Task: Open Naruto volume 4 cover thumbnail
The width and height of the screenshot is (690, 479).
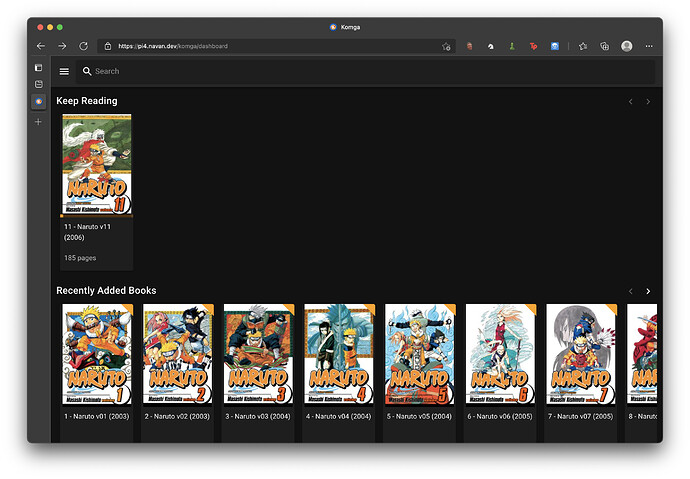Action: click(x=339, y=354)
